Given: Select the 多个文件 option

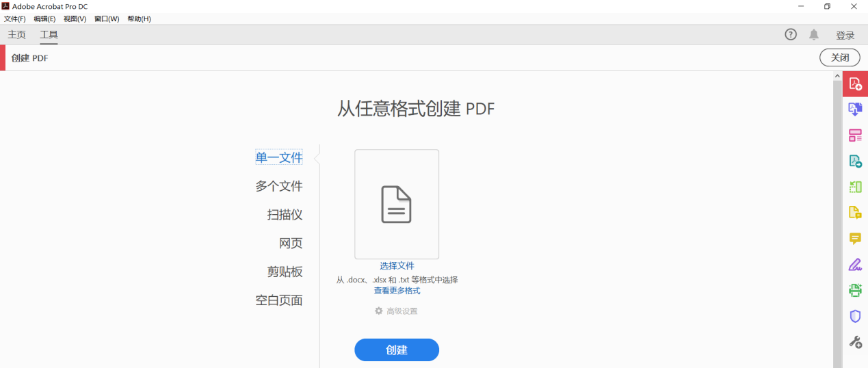Looking at the screenshot, I should click(x=279, y=186).
